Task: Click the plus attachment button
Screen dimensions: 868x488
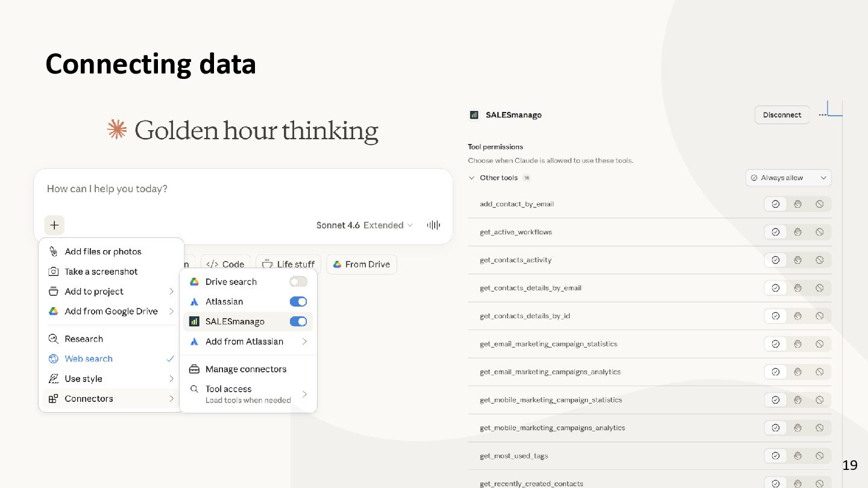Action: click(54, 225)
